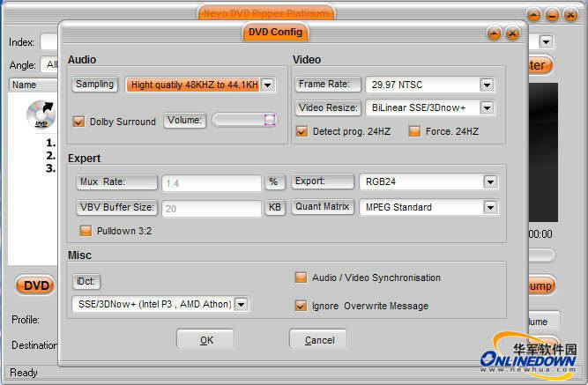Open the Export RGB24 dropdown arrow
The height and width of the screenshot is (385, 588).
(x=490, y=181)
